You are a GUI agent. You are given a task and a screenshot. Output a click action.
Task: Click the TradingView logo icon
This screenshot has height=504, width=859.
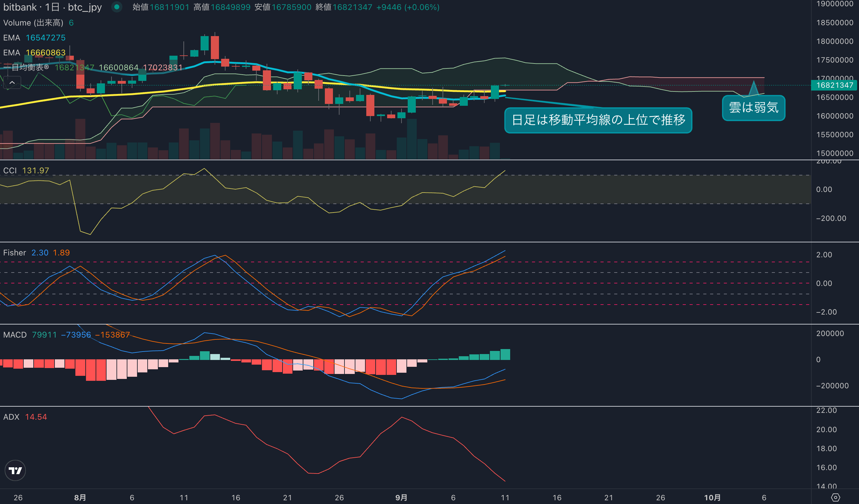tap(15, 470)
